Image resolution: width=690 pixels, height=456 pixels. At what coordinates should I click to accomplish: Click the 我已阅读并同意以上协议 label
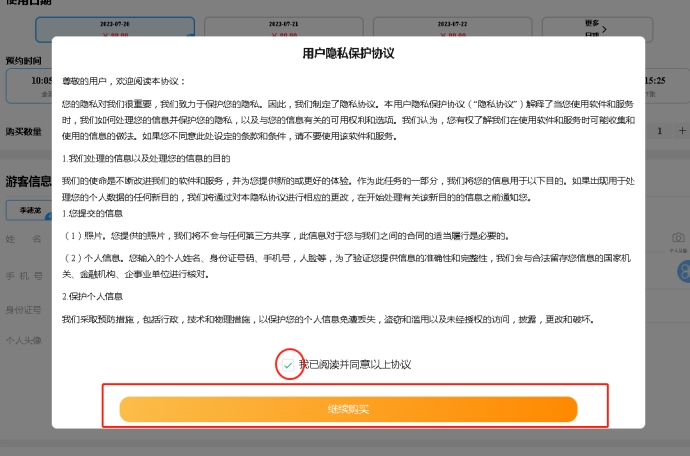tap(355, 365)
